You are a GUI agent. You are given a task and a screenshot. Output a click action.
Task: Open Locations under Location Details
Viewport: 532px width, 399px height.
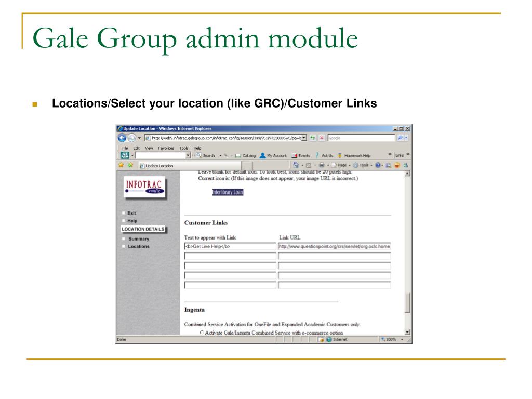click(138, 247)
